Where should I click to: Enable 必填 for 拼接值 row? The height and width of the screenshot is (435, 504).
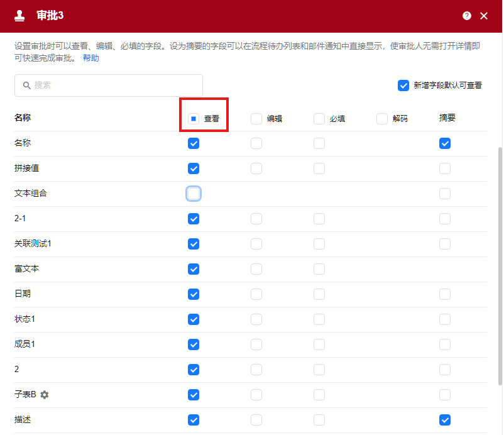click(319, 168)
